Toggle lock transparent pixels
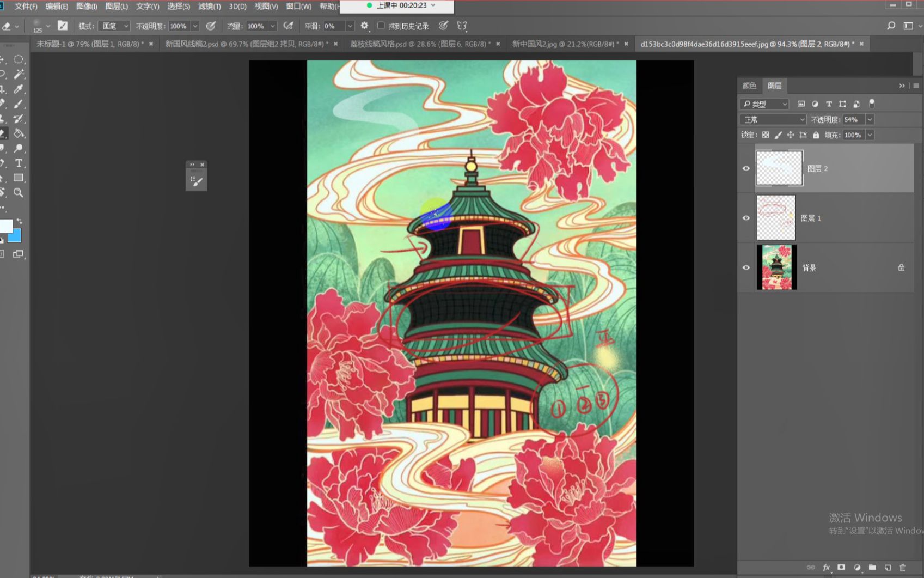The height and width of the screenshot is (578, 924). 766,135
